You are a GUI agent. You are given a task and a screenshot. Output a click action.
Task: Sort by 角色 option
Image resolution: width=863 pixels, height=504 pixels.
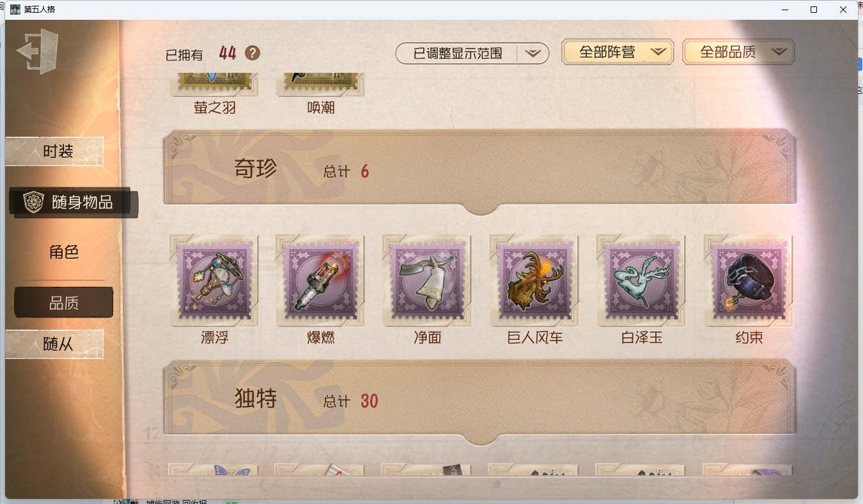[64, 252]
